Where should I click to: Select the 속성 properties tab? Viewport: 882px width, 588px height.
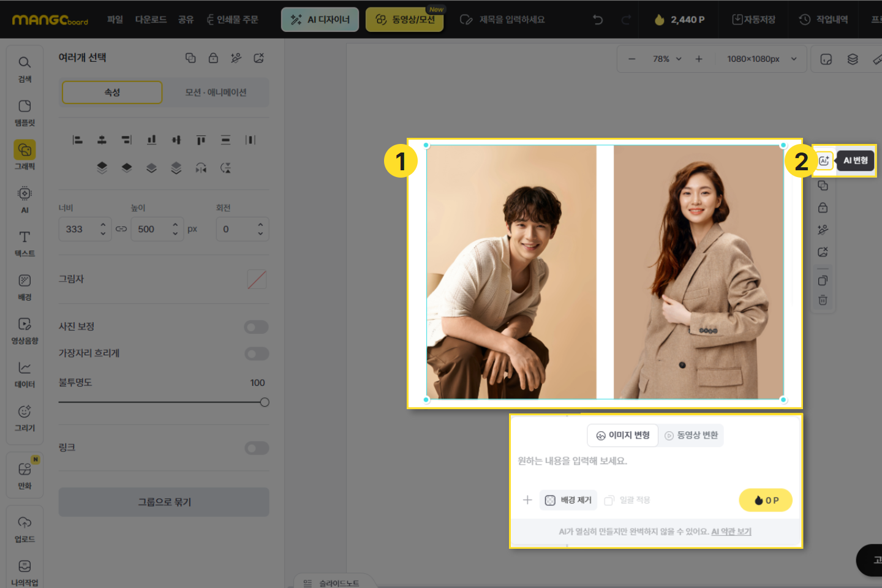tap(112, 92)
